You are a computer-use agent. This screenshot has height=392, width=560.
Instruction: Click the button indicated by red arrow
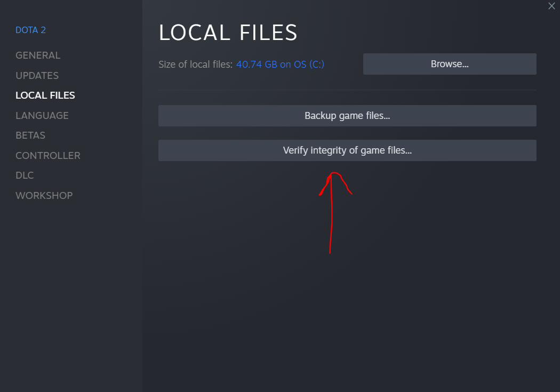[x=347, y=150]
